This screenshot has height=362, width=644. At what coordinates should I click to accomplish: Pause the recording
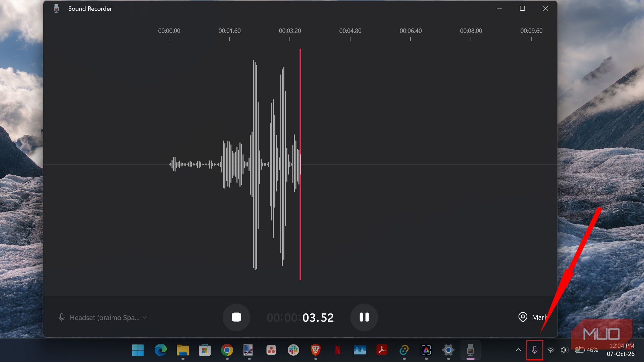point(364,317)
